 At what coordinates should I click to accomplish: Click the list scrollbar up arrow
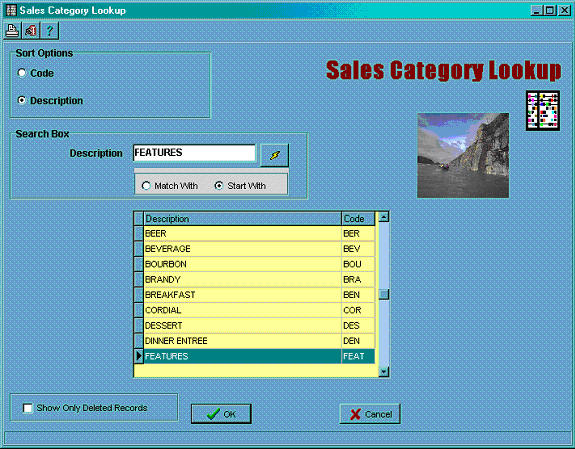coord(384,217)
